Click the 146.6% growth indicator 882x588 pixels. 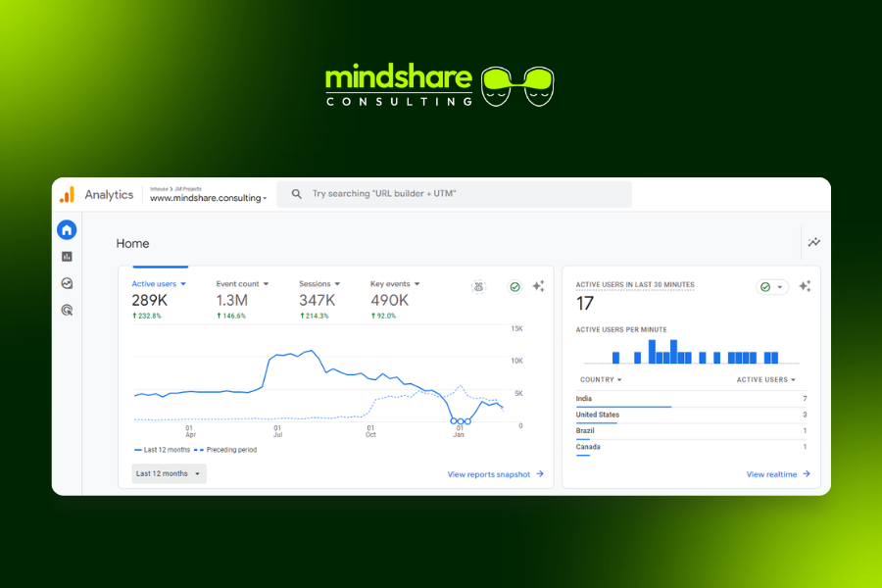tap(231, 316)
